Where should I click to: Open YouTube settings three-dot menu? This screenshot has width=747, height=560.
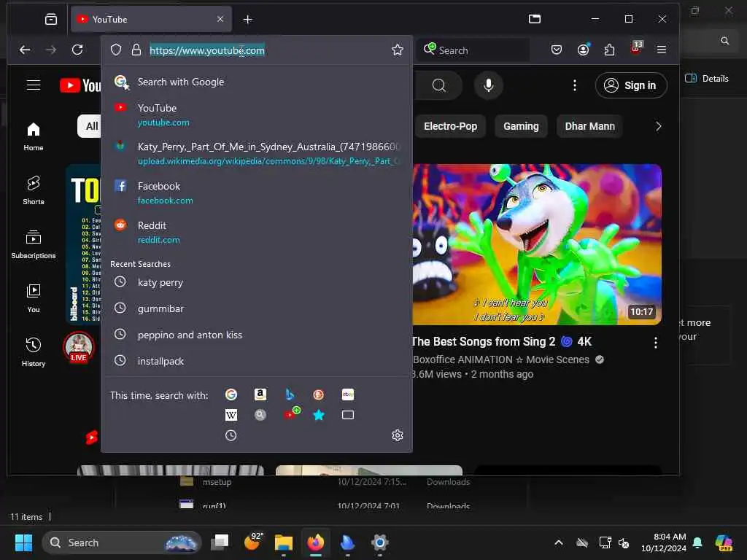point(575,85)
